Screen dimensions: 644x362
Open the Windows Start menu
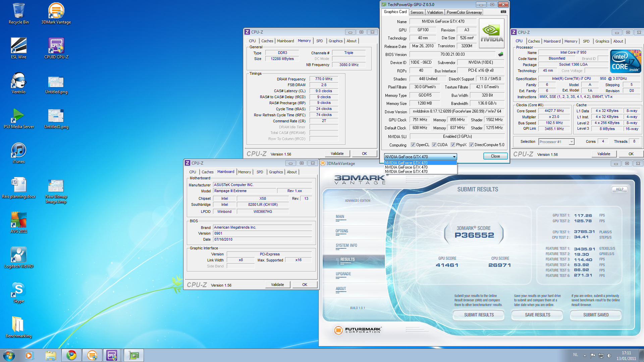pyautogui.click(x=9, y=355)
